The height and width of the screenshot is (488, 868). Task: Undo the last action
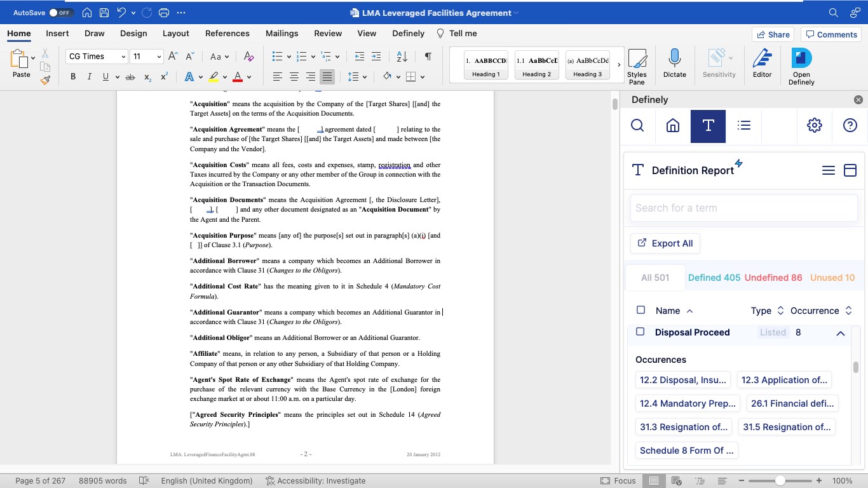(121, 13)
